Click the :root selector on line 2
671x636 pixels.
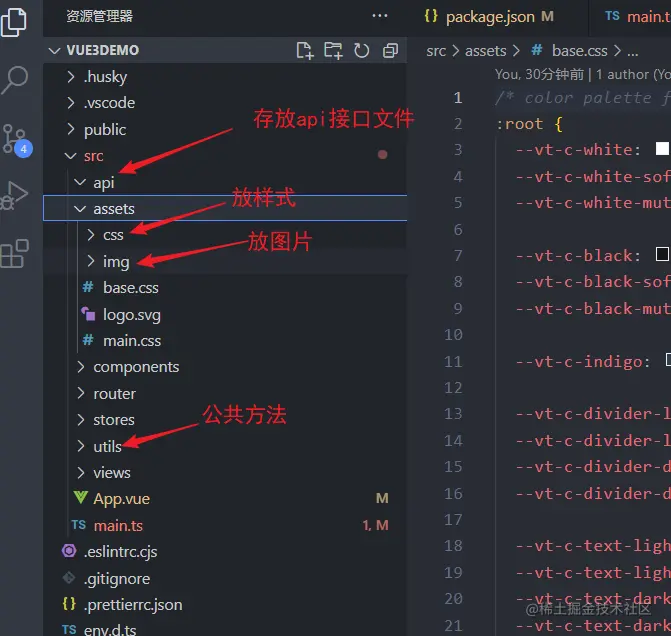pyautogui.click(x=520, y=124)
